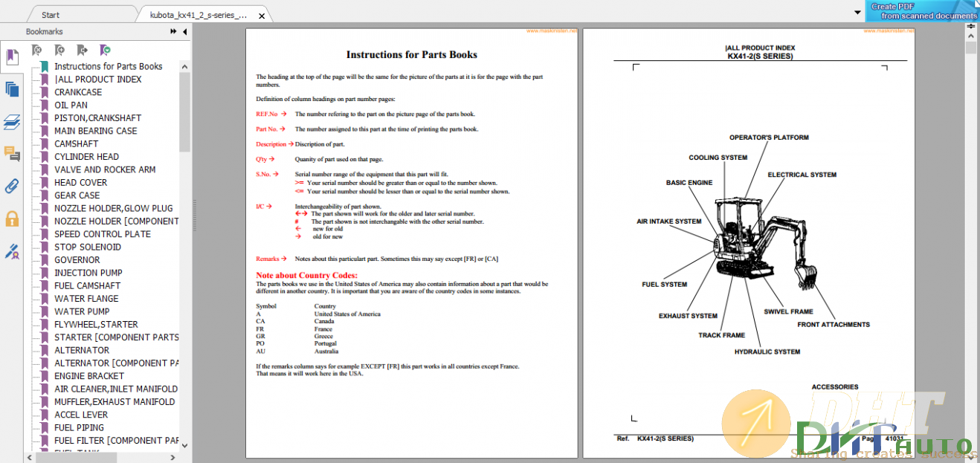Jump to the OIL PAN bookmark
Viewport: 980px width, 463px height.
(71, 105)
